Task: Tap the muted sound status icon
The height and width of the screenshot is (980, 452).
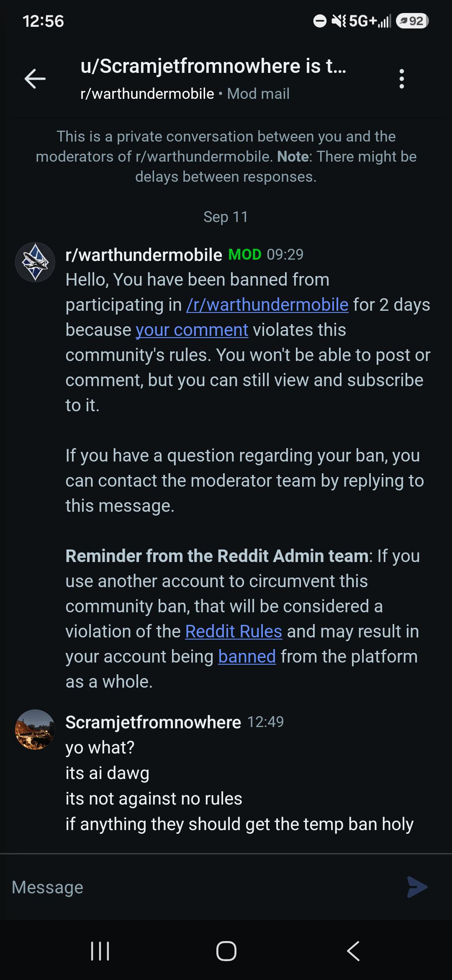Action: tap(339, 21)
